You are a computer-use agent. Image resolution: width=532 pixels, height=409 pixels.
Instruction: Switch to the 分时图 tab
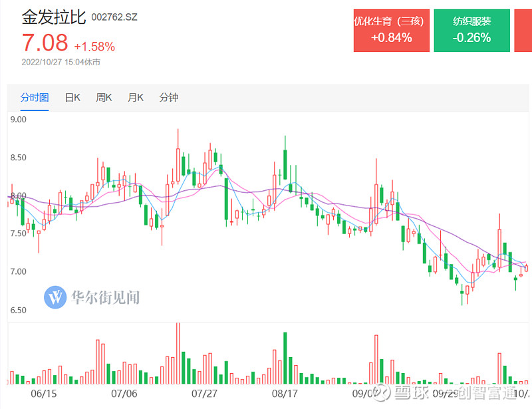pos(35,97)
